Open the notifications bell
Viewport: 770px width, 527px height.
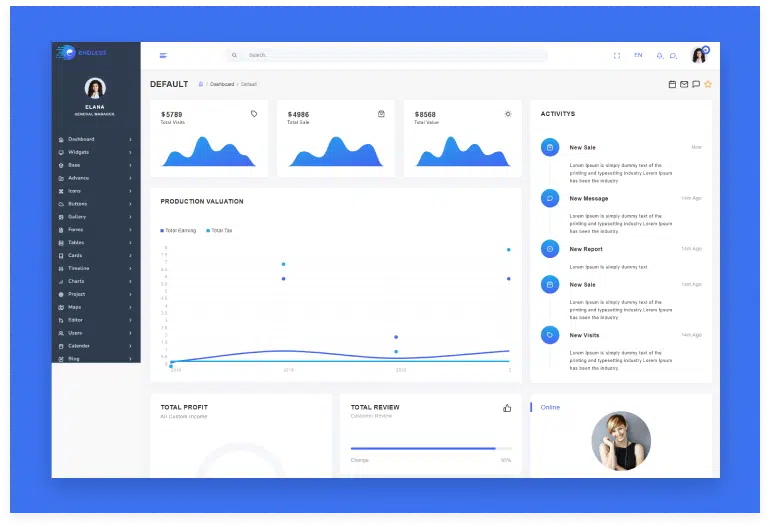660,55
